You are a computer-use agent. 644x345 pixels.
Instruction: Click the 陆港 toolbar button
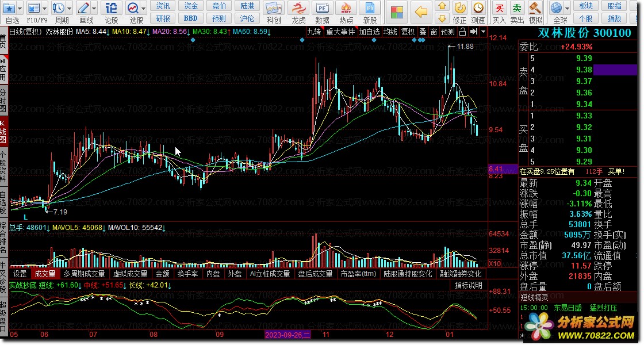pyautogui.click(x=247, y=6)
